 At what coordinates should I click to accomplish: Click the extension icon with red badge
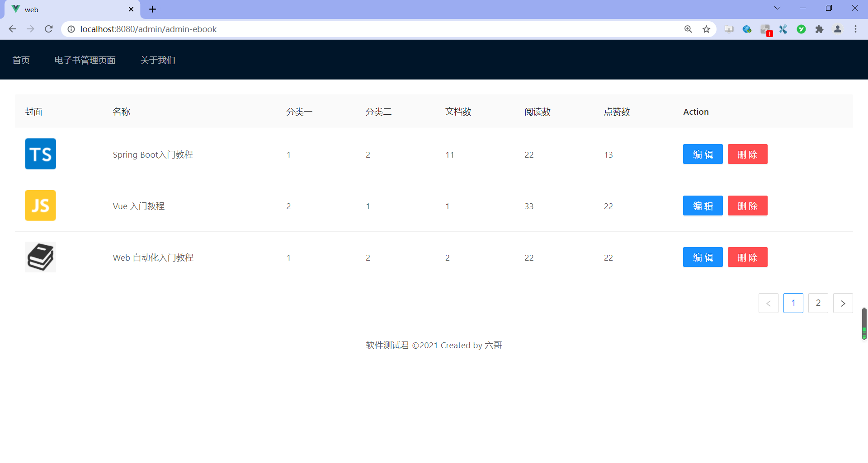[766, 30]
